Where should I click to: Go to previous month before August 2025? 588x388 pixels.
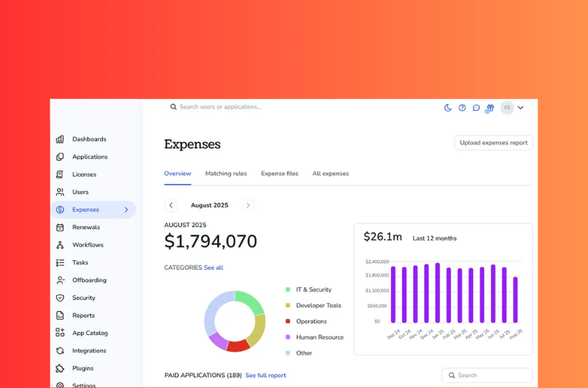[171, 205]
